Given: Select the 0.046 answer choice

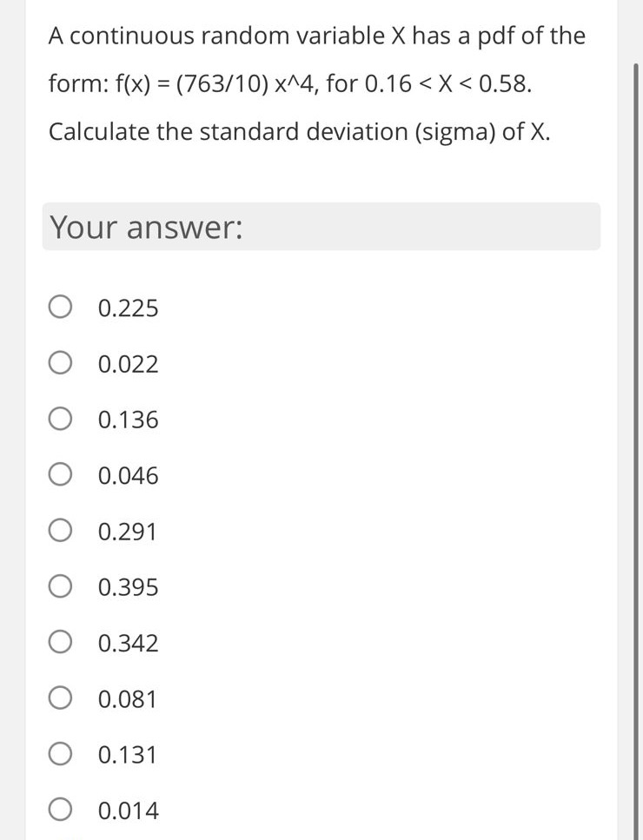Looking at the screenshot, I should click(x=60, y=474).
